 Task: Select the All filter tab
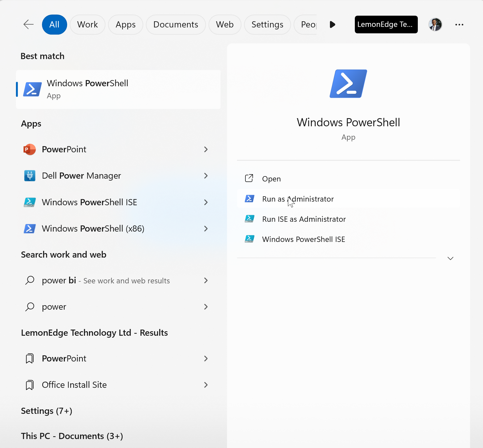pos(54,25)
